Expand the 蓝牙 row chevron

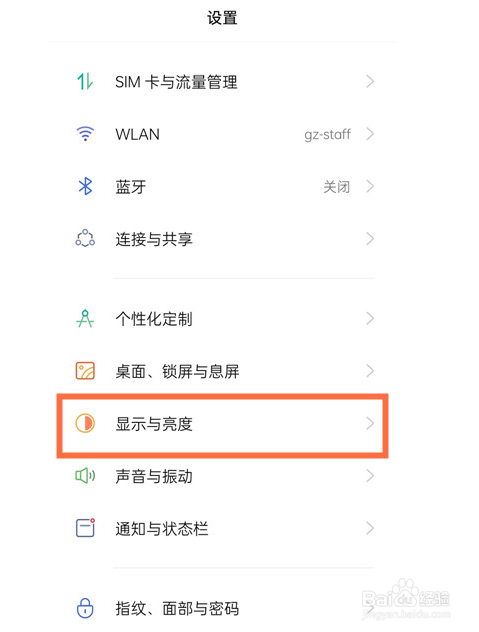click(x=370, y=186)
